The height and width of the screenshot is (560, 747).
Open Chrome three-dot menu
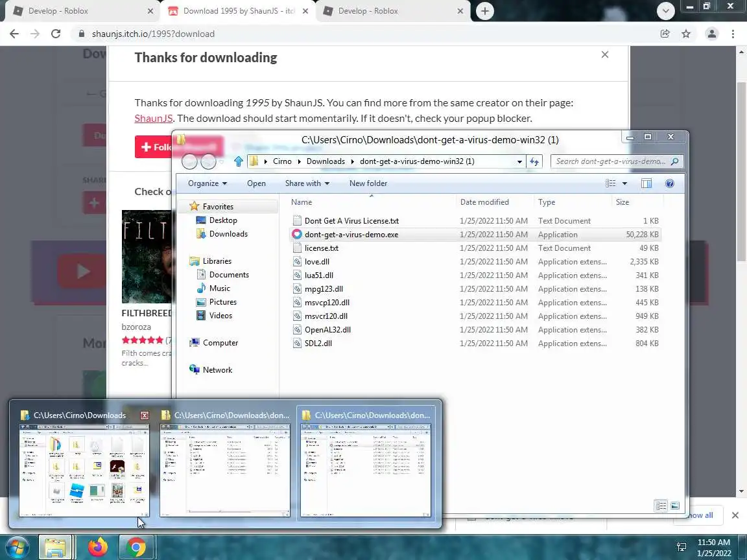(733, 34)
